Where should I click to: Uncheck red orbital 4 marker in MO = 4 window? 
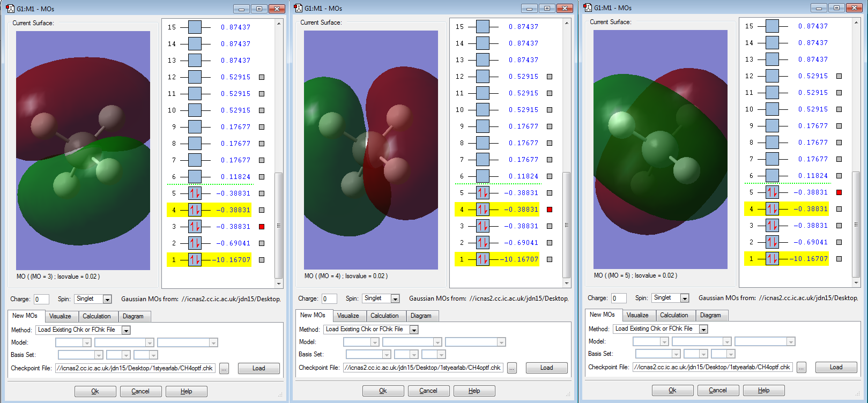coord(550,210)
